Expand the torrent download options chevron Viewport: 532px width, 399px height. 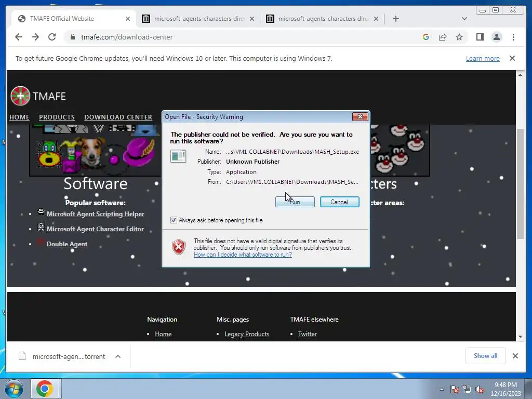point(118,356)
